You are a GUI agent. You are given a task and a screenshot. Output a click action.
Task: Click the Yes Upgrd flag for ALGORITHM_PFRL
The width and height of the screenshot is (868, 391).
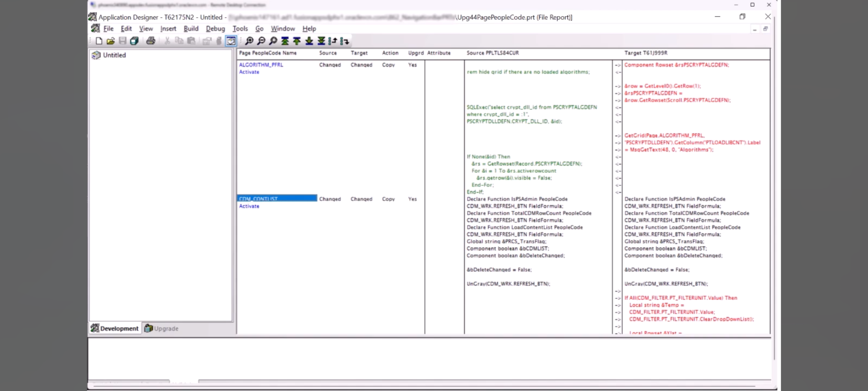[412, 65]
